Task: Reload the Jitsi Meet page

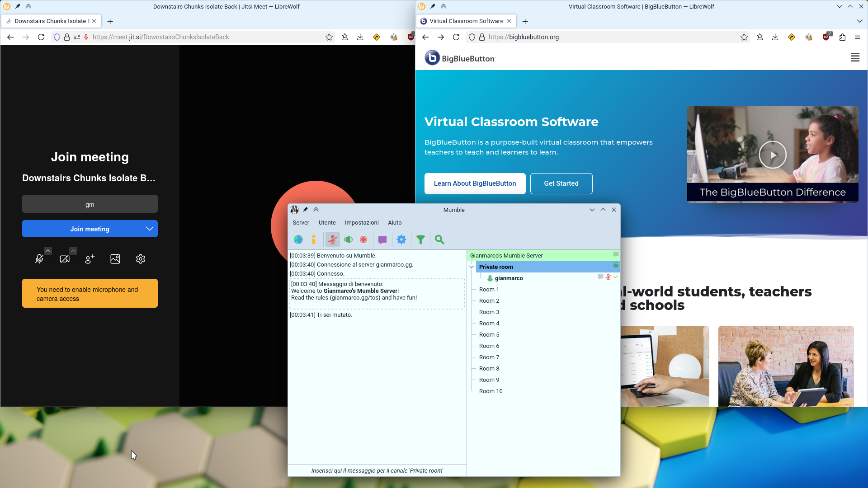Action: 41,37
